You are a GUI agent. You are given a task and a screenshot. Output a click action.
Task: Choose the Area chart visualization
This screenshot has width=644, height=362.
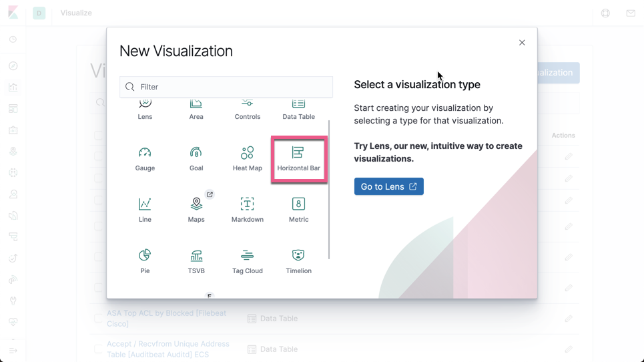pyautogui.click(x=196, y=110)
